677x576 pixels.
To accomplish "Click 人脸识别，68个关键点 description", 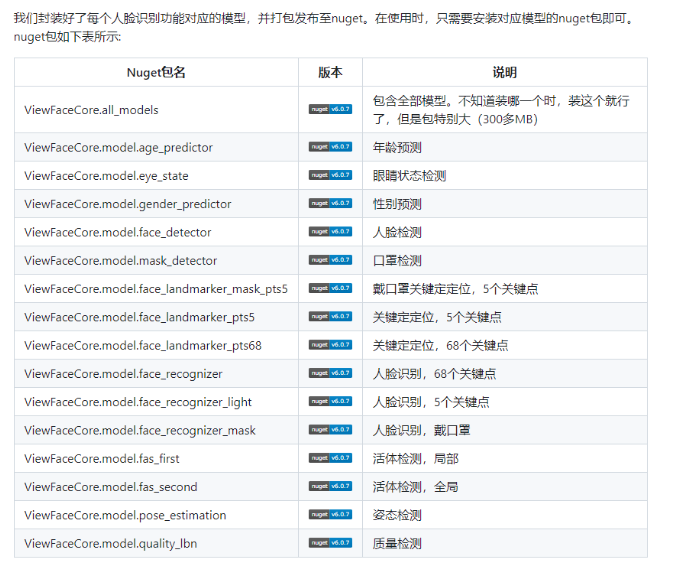I will click(434, 373).
